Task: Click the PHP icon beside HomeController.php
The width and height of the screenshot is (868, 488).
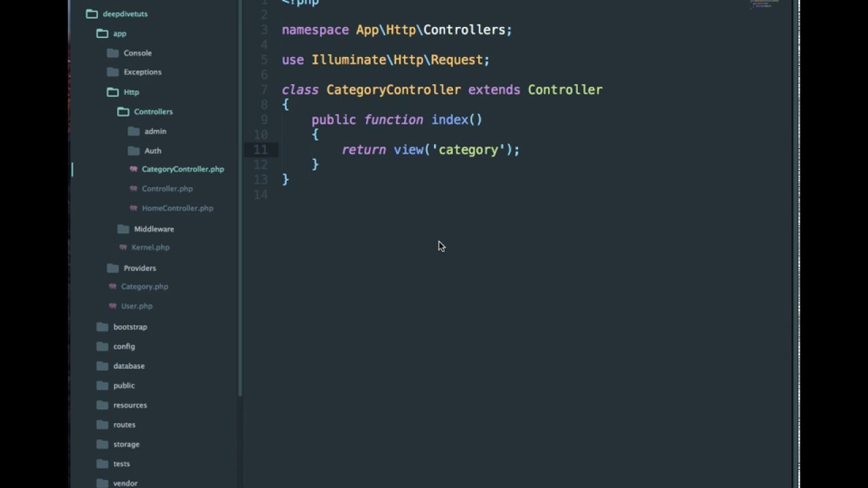Action: [134, 208]
